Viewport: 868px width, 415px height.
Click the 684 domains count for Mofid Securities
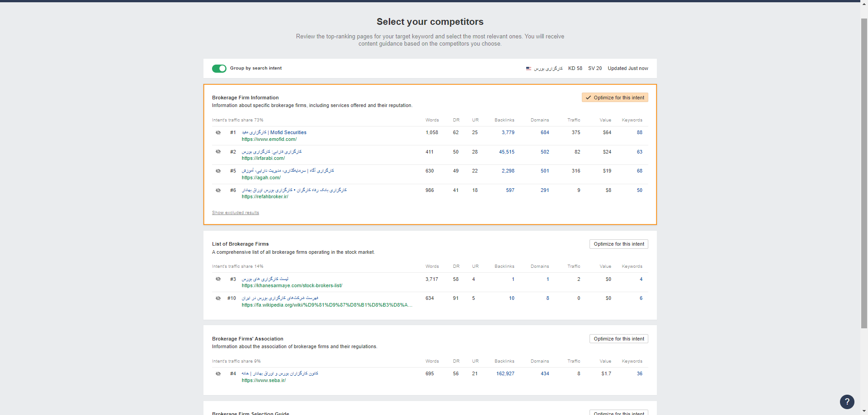[545, 133]
